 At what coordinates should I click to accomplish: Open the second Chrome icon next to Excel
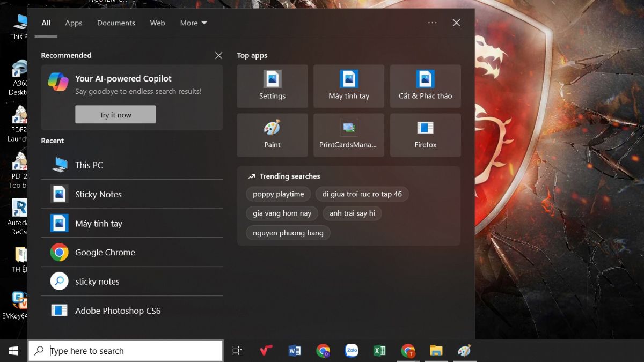pos(408,351)
